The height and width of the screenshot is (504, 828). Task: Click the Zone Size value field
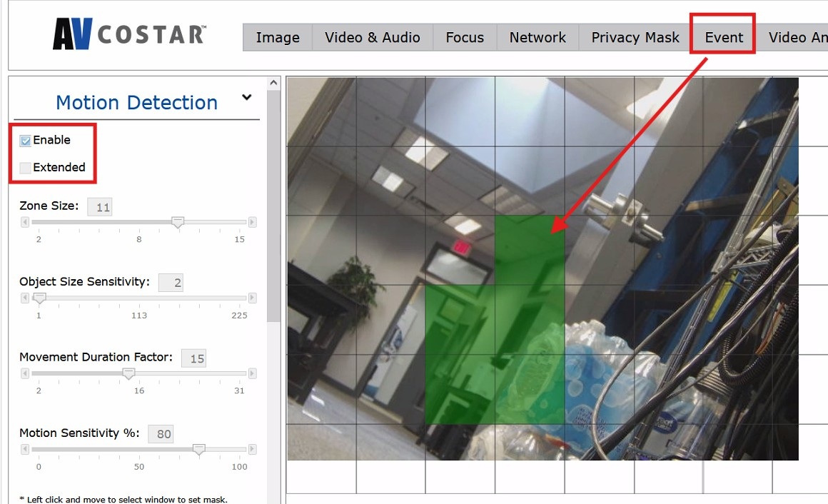coord(100,207)
